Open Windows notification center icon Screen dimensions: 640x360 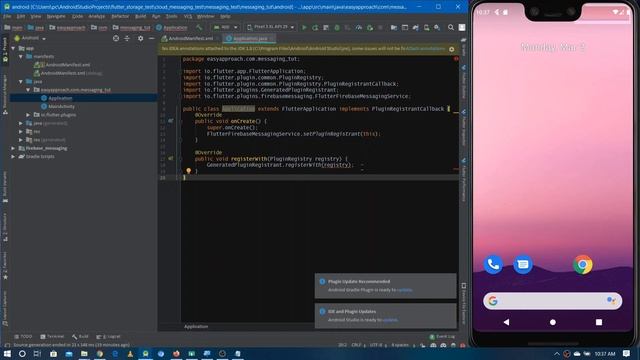(626, 353)
